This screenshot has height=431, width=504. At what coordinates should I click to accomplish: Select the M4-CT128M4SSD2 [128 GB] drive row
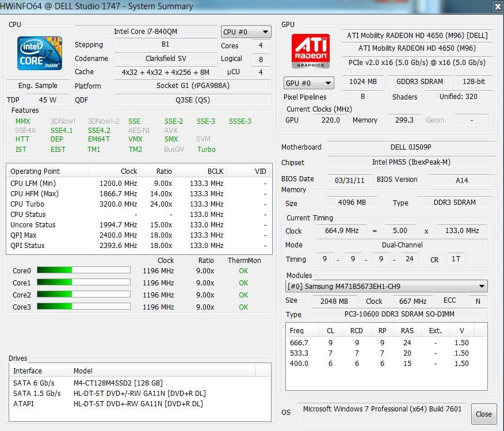coord(140,383)
